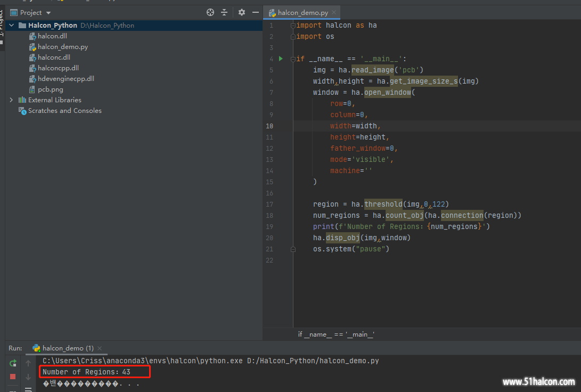Collapse all items in the Project panel

coord(224,13)
